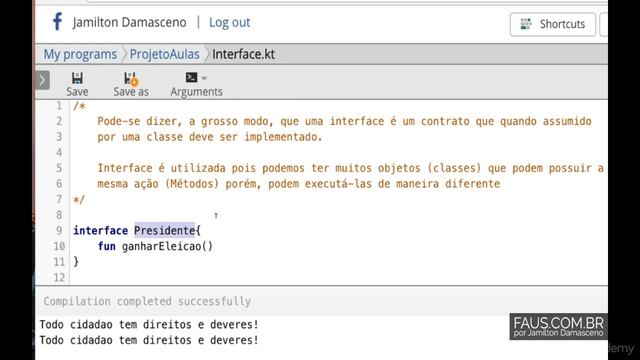The width and height of the screenshot is (640, 360).
Task: Click 'Compilation completed successfully' status message
Action: (x=147, y=301)
